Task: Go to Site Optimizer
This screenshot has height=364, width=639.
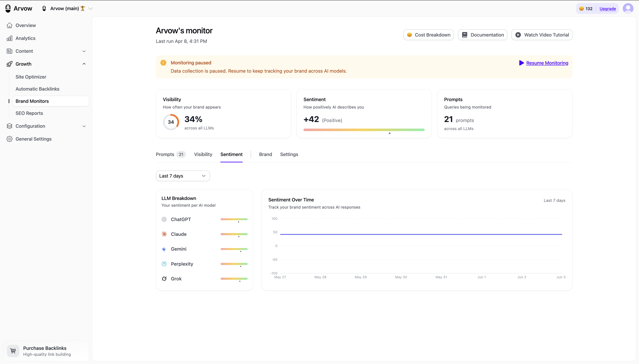Action: (x=31, y=77)
